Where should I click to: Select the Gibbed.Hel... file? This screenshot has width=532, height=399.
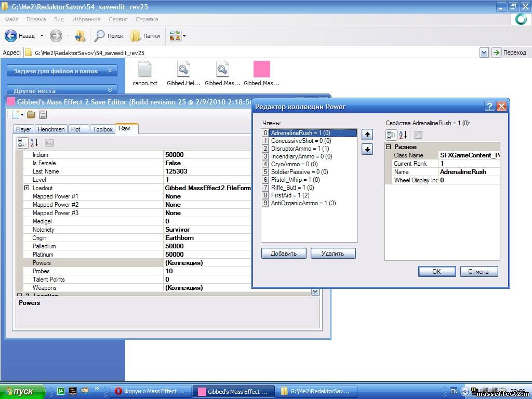pyautogui.click(x=183, y=74)
